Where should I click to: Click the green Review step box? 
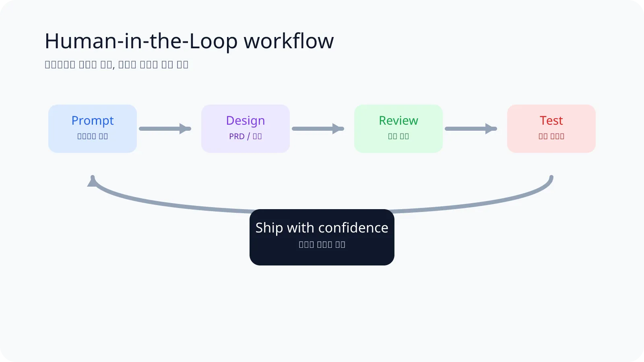(x=398, y=129)
